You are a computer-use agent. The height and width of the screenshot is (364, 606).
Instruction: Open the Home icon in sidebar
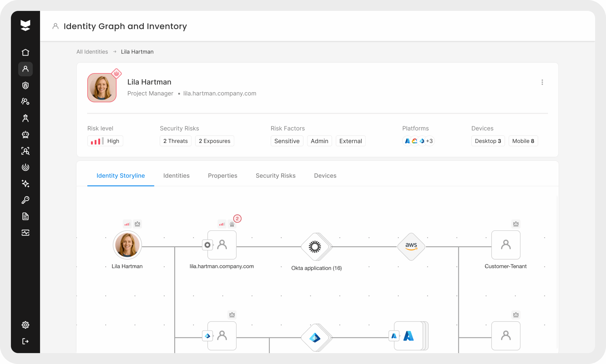[x=25, y=52]
